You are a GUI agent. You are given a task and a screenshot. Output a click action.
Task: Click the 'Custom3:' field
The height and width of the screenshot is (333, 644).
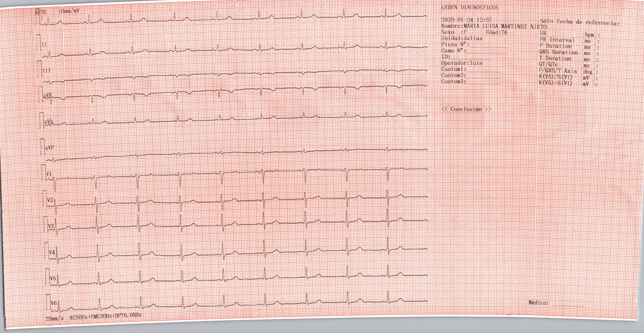(471, 82)
